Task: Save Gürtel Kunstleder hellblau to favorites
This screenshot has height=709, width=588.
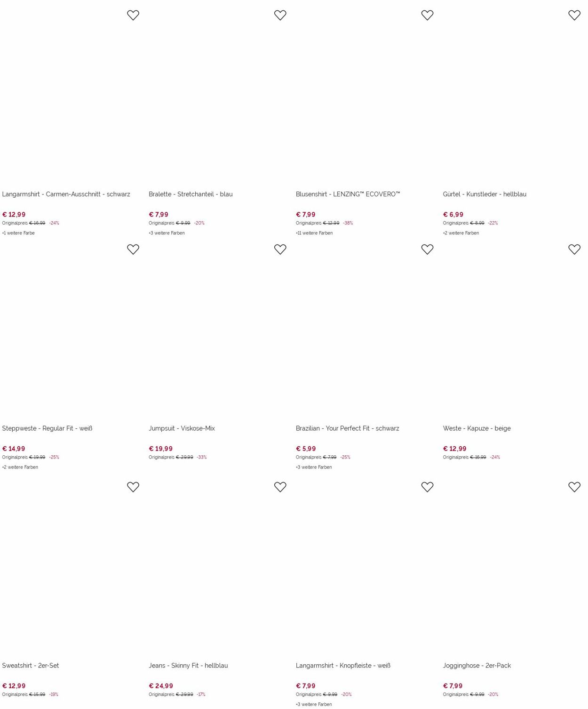Action: [x=574, y=15]
